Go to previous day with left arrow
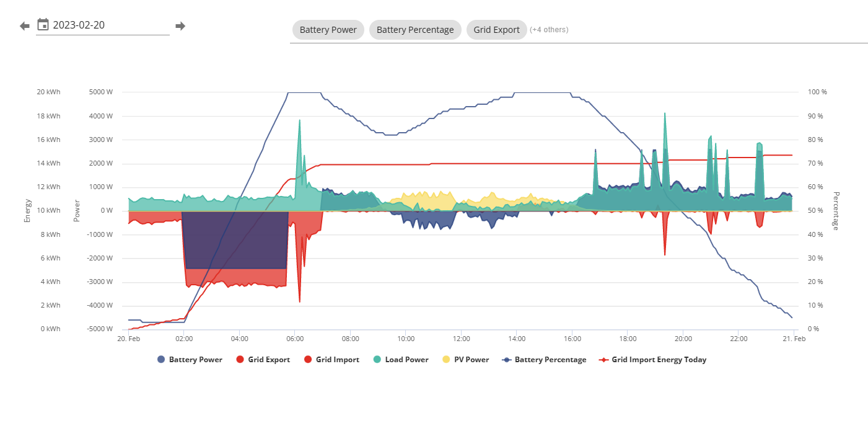 25,26
